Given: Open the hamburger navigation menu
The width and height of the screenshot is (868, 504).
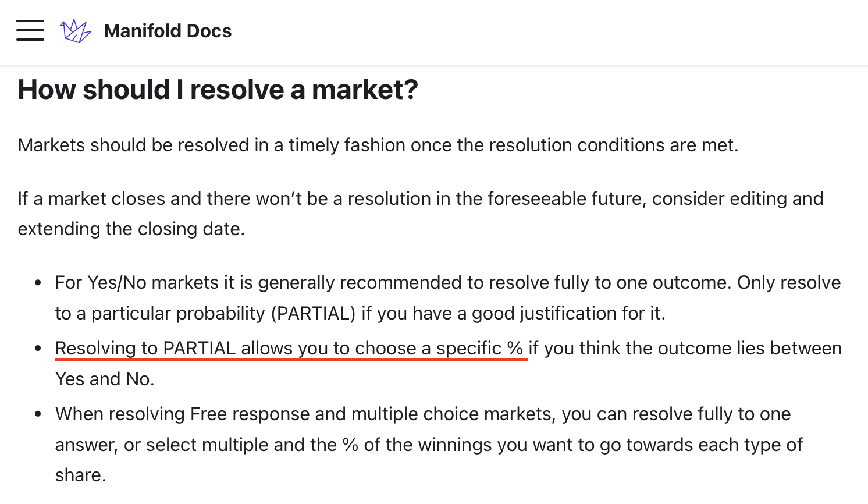Looking at the screenshot, I should click(x=30, y=30).
